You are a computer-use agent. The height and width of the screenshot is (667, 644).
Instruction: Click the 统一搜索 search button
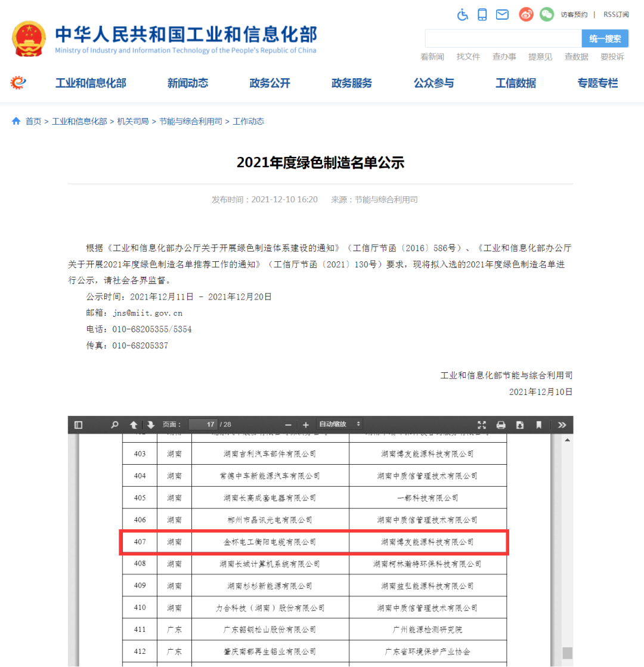[x=605, y=39]
